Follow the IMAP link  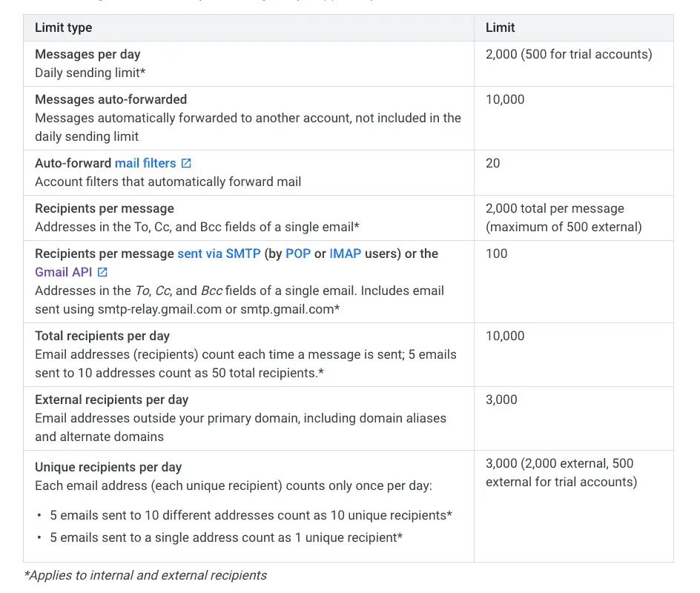[345, 254]
